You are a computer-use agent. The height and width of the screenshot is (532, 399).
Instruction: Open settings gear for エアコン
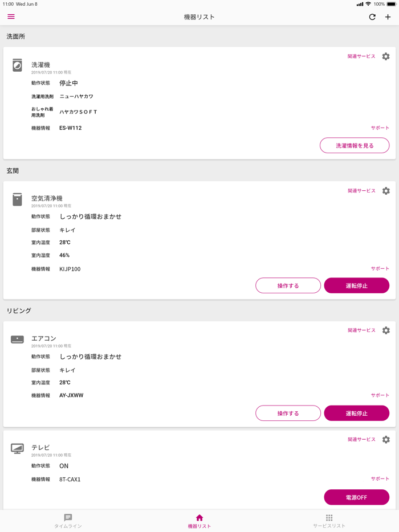386,330
